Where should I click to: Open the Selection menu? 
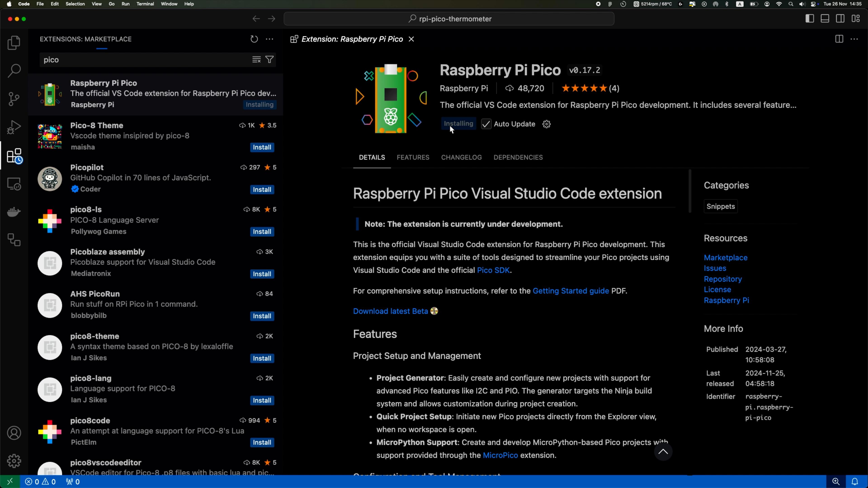coord(75,4)
